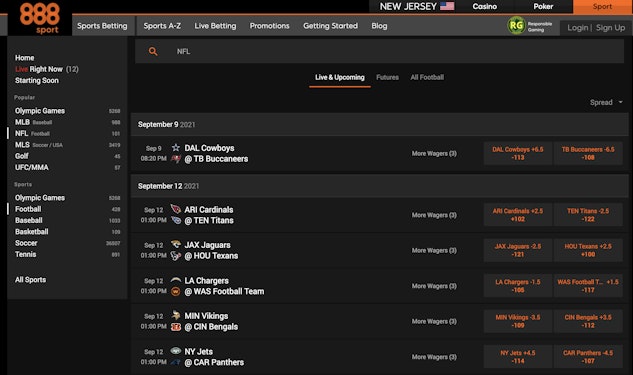Click the Dallas Cowboys star logo
The image size is (633, 375).
(x=176, y=148)
